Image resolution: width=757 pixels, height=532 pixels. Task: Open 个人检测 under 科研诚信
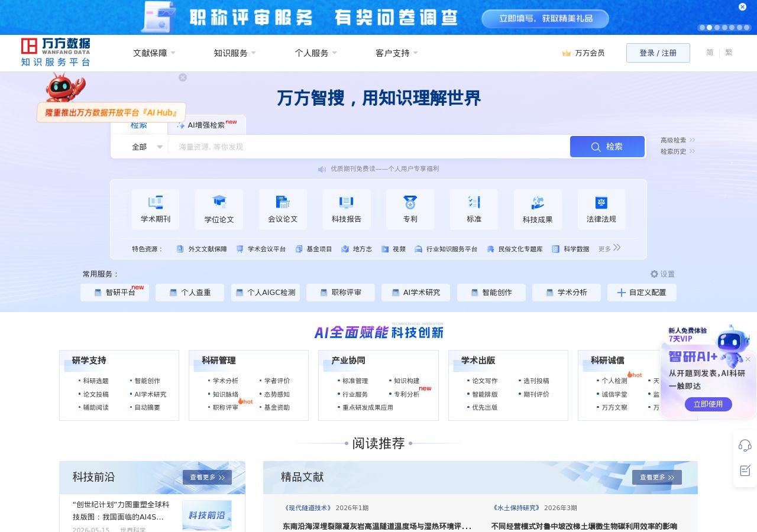614,381
